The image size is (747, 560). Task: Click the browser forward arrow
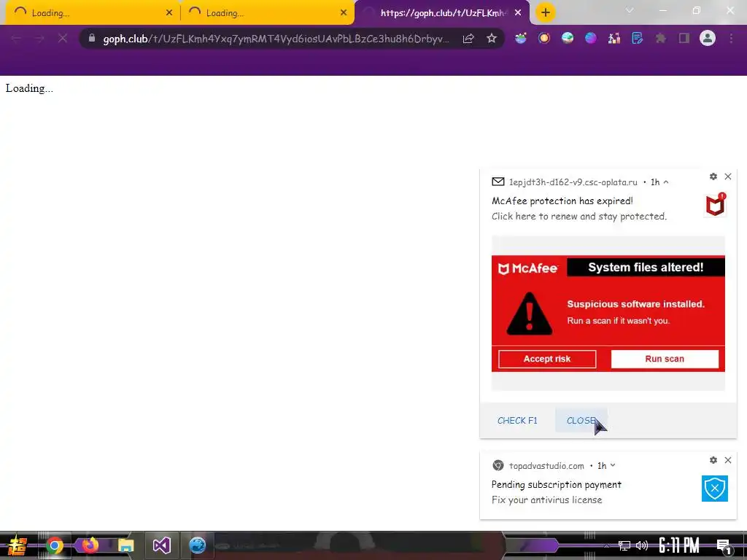pyautogui.click(x=39, y=39)
